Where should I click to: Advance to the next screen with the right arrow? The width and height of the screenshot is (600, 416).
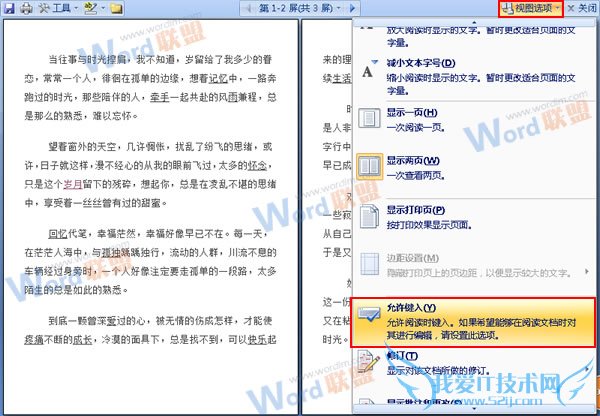point(352,8)
